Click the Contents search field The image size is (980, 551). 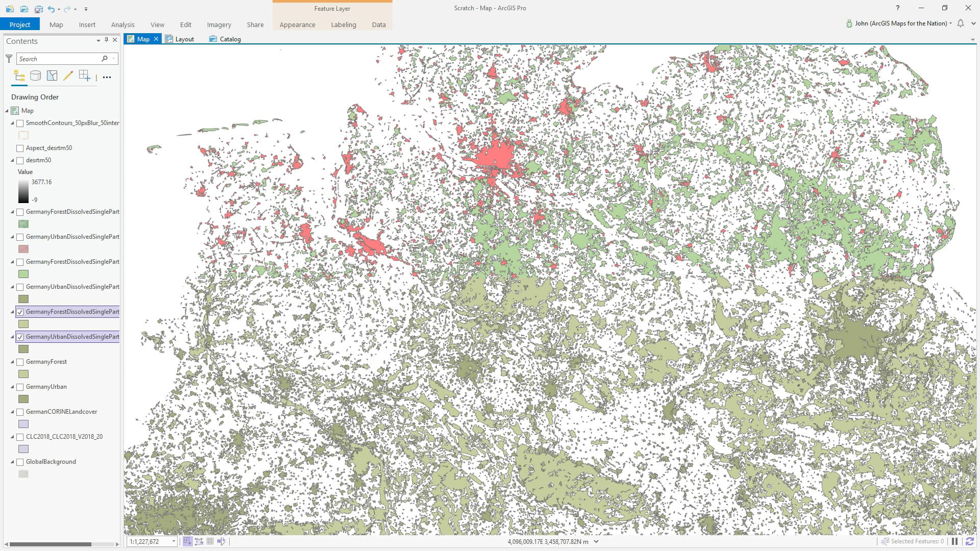59,59
